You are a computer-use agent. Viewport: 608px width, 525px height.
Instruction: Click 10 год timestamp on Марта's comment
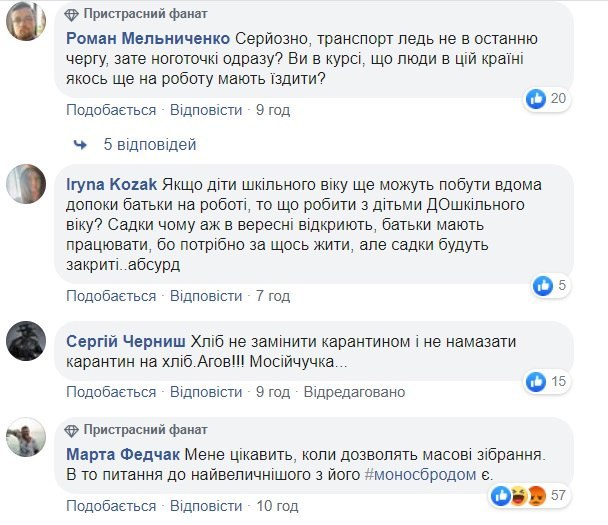point(277,506)
